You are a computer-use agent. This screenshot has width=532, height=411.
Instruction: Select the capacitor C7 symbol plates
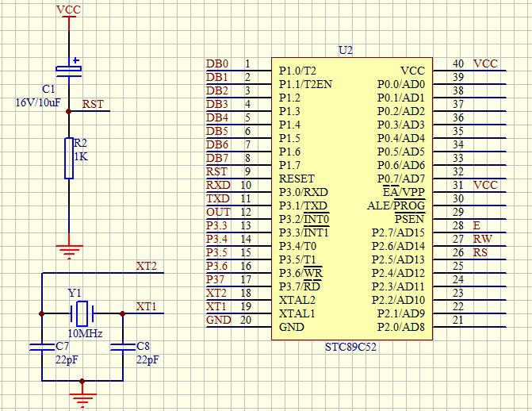(42, 348)
